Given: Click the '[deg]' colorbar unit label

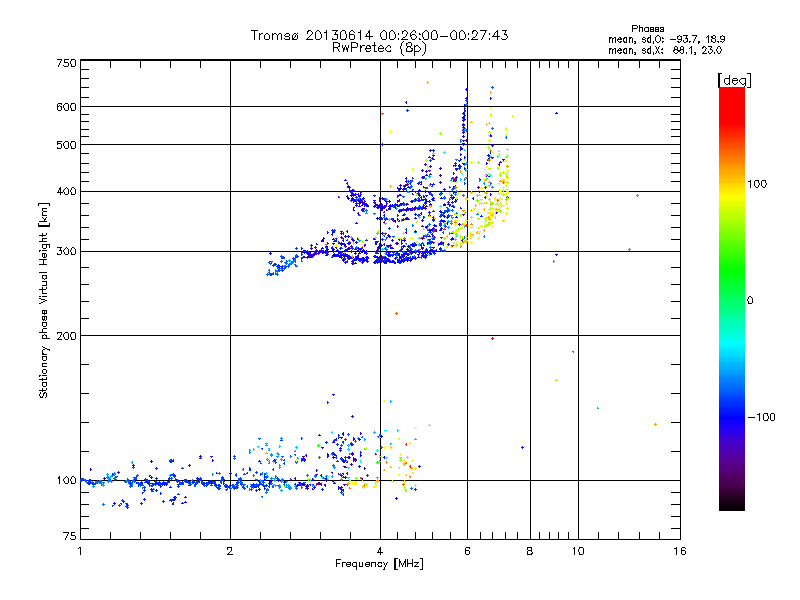Looking at the screenshot, I should 734,81.
